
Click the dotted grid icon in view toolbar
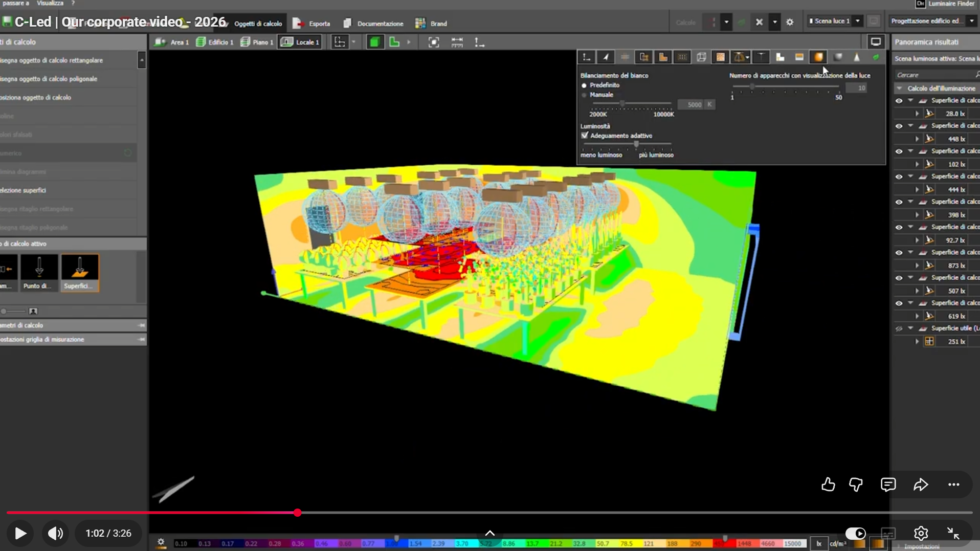coord(682,57)
